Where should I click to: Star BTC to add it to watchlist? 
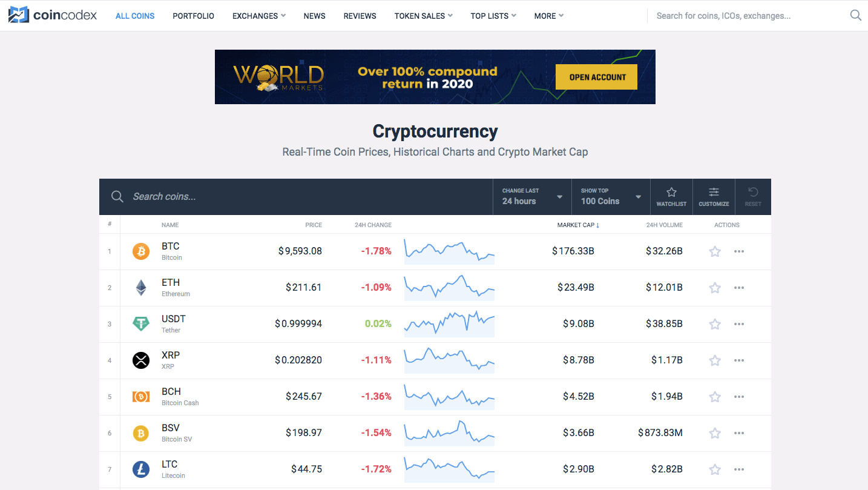coord(715,251)
